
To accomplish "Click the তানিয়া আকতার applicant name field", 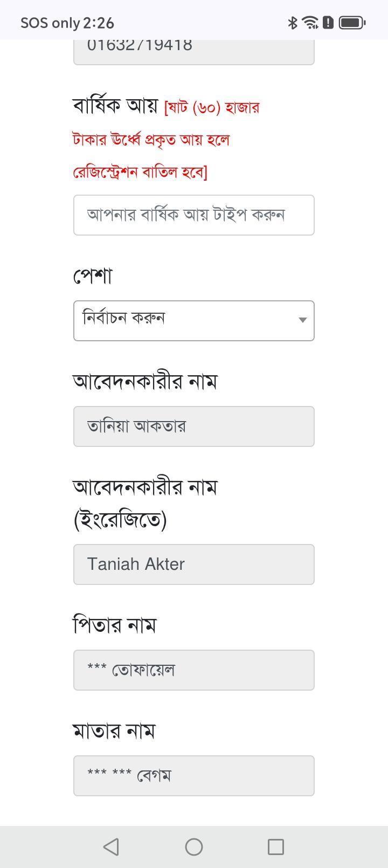I will pyautogui.click(x=194, y=426).
